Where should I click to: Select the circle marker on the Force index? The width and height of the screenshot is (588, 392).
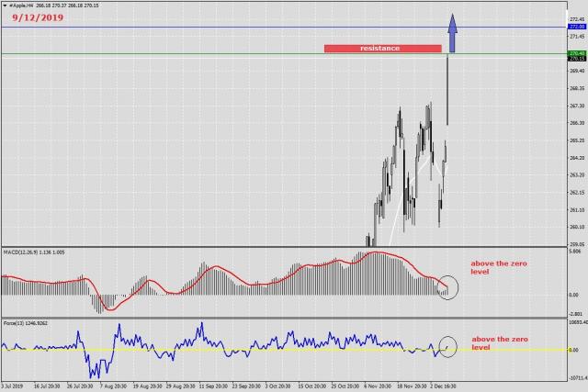pyautogui.click(x=447, y=346)
